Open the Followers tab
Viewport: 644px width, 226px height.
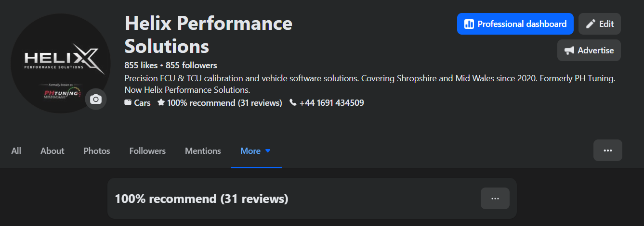click(147, 151)
